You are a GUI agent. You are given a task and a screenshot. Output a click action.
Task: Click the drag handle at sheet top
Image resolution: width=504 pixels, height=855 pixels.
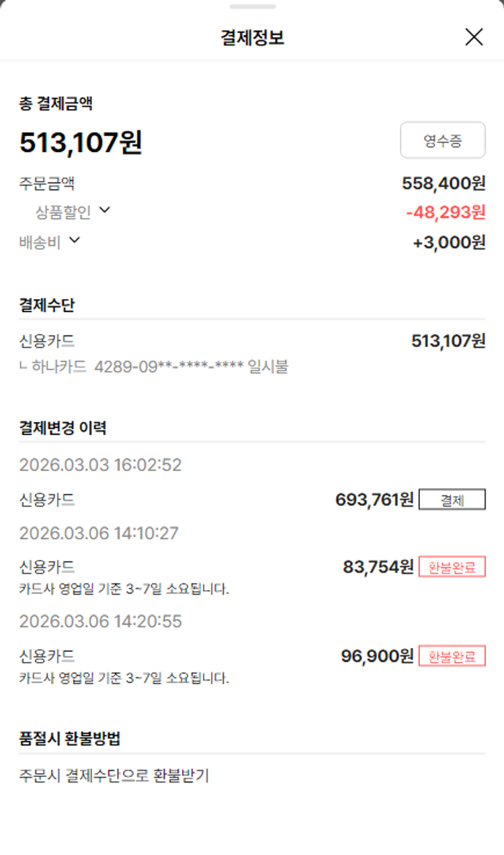(252, 7)
